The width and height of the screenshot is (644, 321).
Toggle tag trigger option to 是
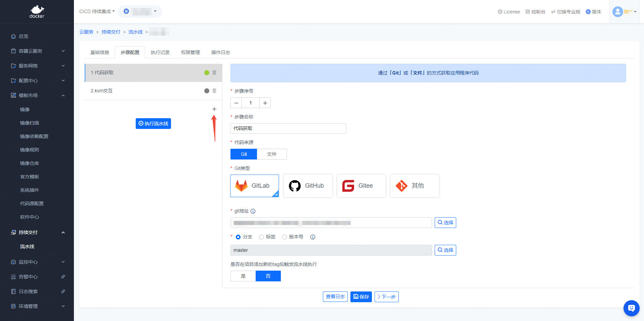pyautogui.click(x=243, y=276)
